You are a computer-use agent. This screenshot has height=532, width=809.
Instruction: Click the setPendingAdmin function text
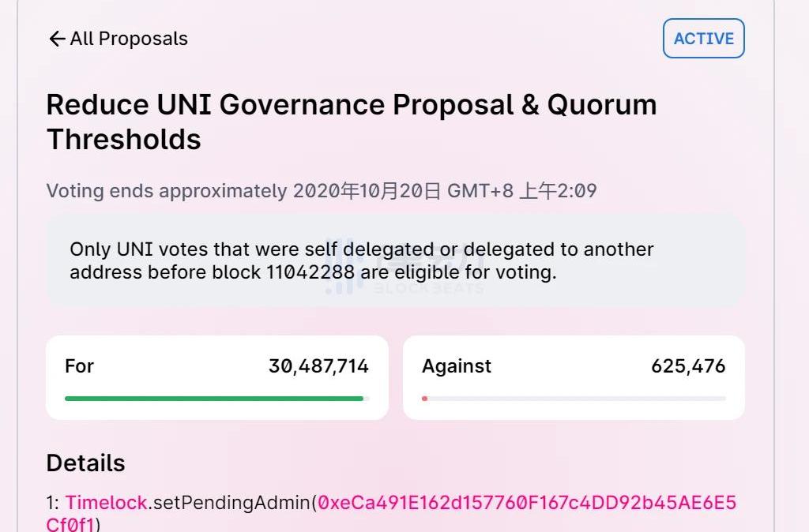point(232,503)
